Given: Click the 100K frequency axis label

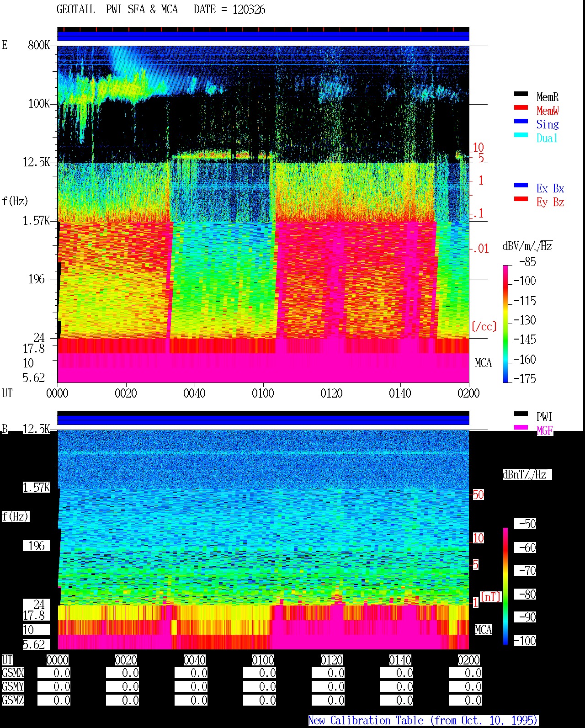Looking at the screenshot, I should pyautogui.click(x=39, y=103).
